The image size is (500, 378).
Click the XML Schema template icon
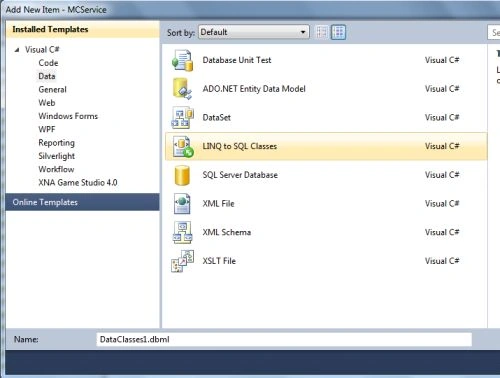182,233
